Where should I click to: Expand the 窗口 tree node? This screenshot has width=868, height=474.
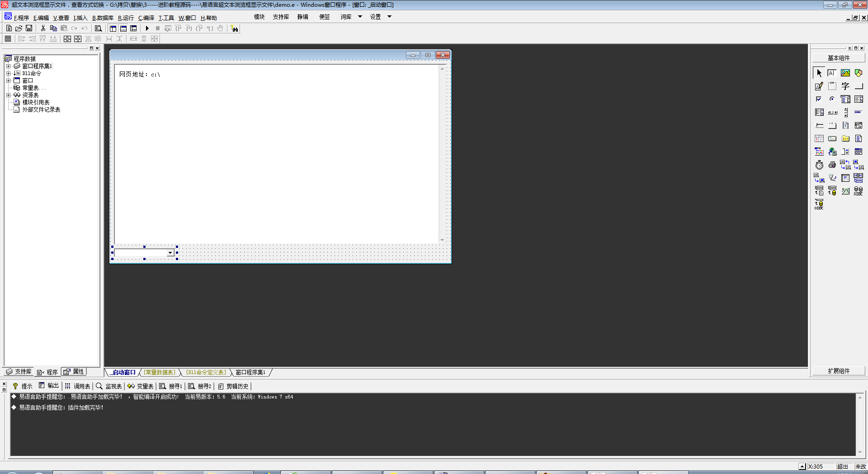coord(8,81)
